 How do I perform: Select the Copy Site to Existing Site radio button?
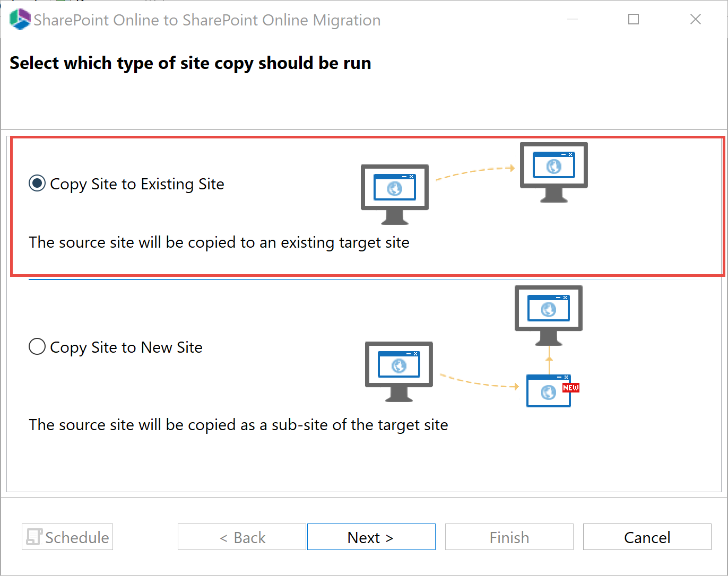pyautogui.click(x=37, y=184)
